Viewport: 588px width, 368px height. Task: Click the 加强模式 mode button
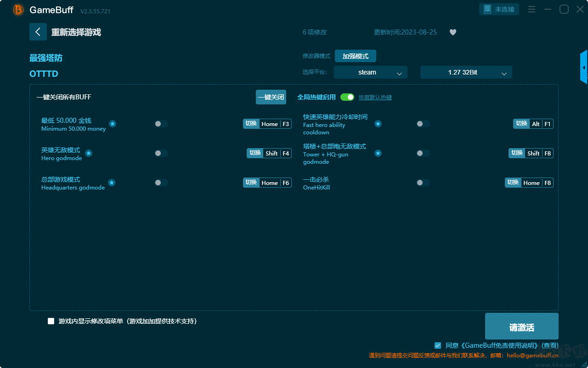point(356,56)
